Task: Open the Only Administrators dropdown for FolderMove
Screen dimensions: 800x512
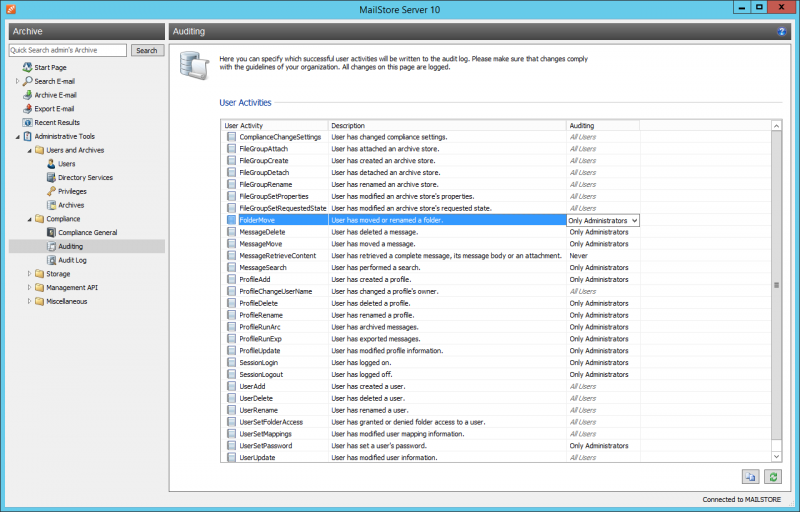Action: tap(634, 221)
